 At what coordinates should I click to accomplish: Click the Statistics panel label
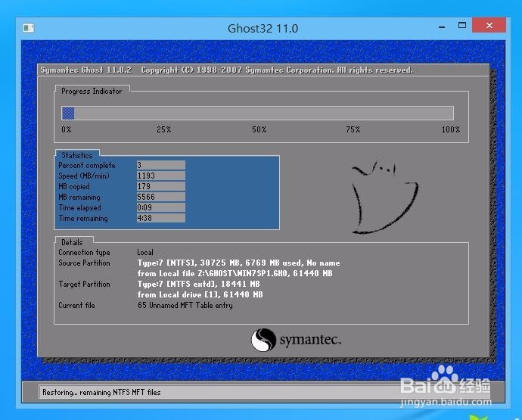77,156
